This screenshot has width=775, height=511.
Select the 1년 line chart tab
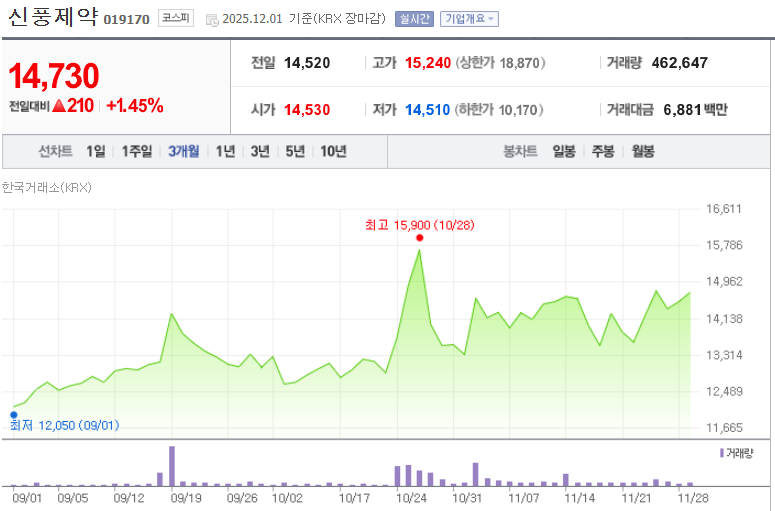(225, 151)
